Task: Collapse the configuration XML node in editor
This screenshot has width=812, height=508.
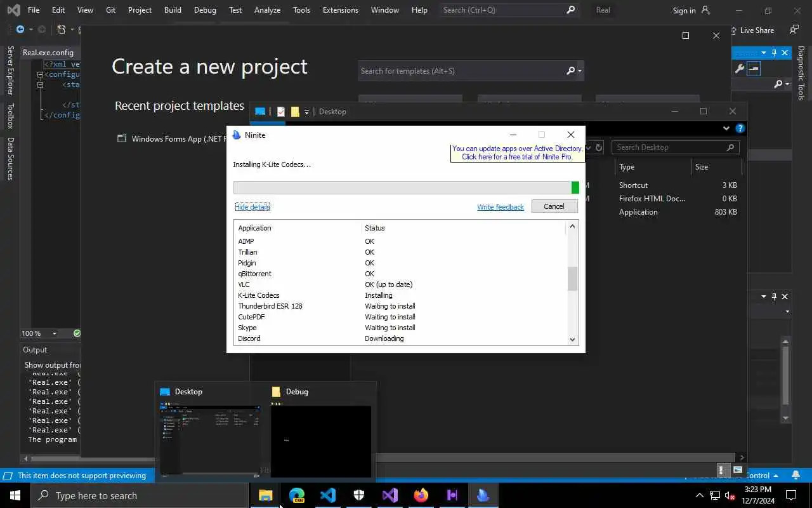Action: point(40,74)
